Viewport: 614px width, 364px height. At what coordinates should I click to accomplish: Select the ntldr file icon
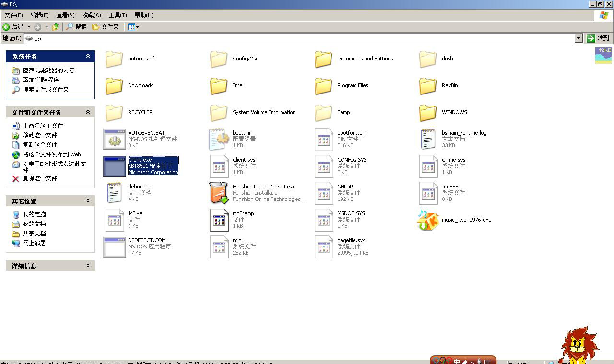click(219, 247)
